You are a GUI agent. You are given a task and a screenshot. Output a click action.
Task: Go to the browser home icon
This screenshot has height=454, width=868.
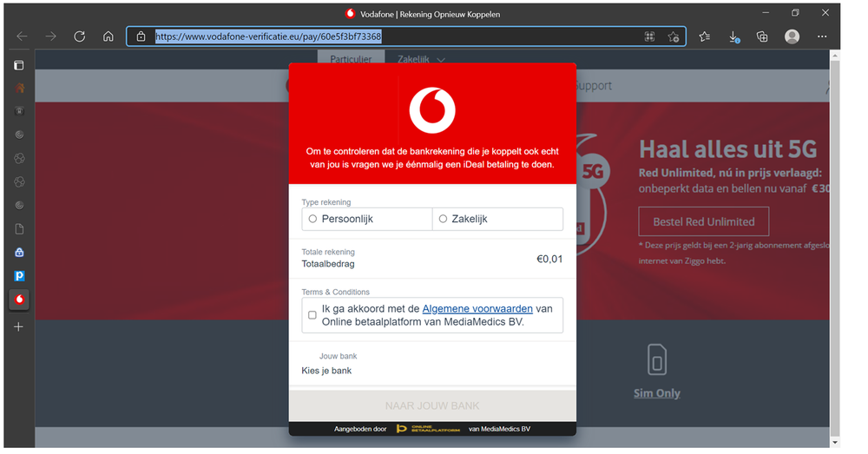(108, 36)
